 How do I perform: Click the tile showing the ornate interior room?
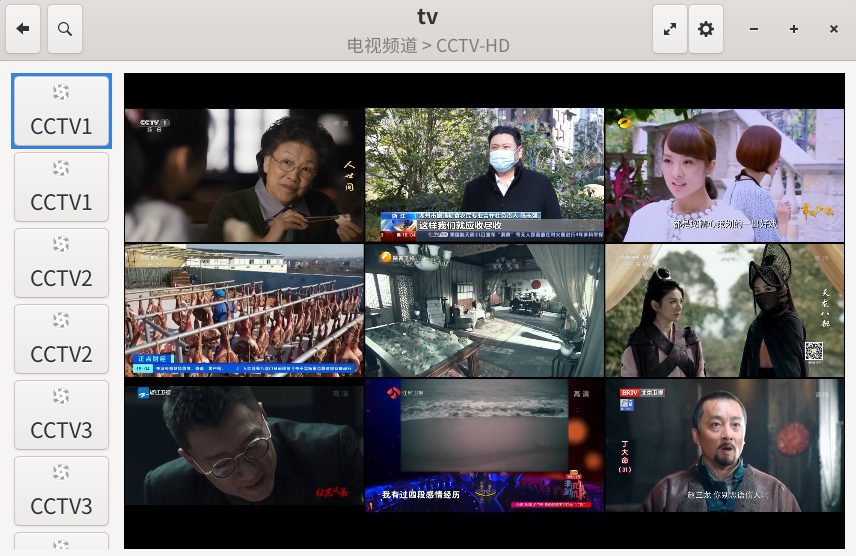pyautogui.click(x=484, y=310)
